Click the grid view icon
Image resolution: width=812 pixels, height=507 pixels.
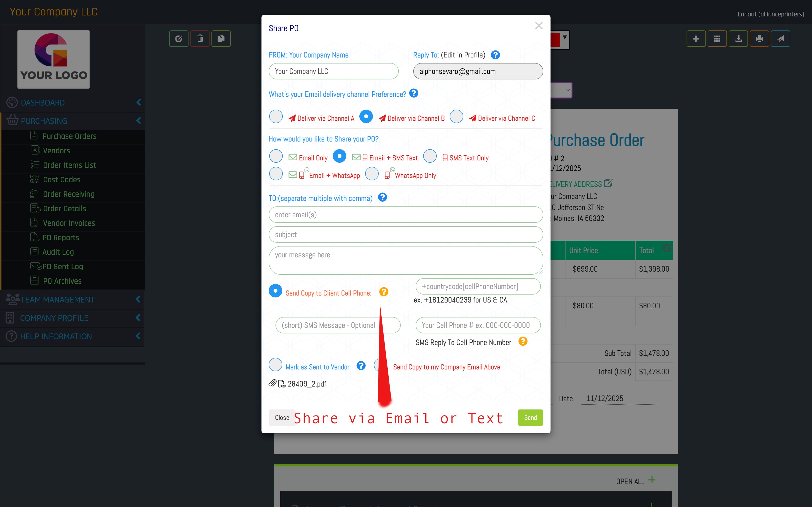(717, 39)
